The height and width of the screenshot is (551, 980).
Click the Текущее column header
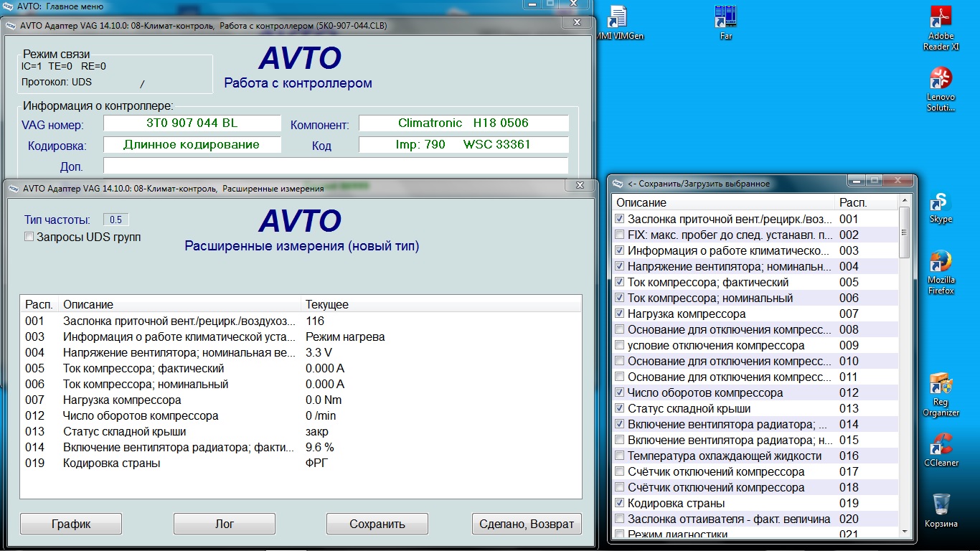click(327, 304)
